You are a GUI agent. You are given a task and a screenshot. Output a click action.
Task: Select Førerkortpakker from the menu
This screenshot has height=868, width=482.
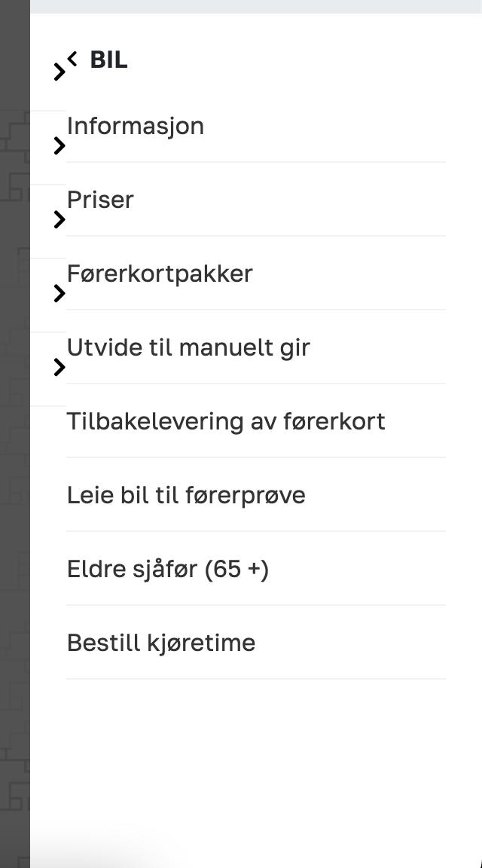(x=160, y=274)
